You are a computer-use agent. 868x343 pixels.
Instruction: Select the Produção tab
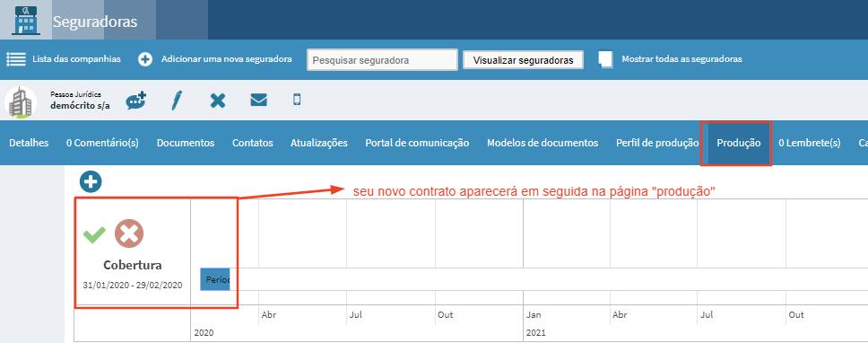(x=739, y=143)
